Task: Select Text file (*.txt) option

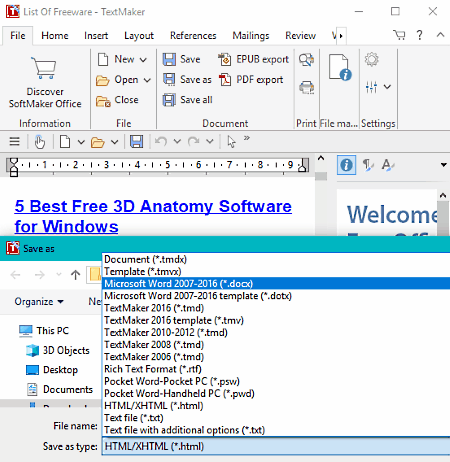Action: point(276,418)
